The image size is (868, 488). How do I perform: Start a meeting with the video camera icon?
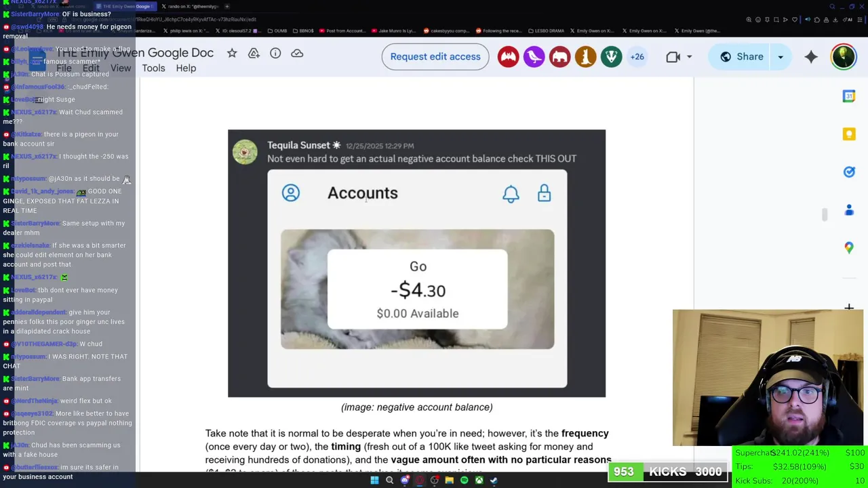pos(673,57)
